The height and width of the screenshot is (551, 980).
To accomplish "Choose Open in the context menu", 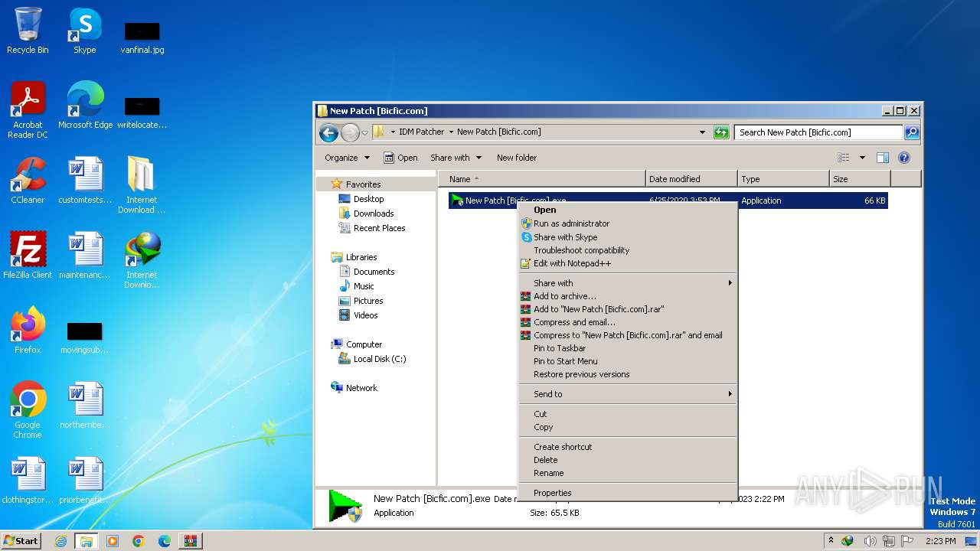I will point(627,210).
